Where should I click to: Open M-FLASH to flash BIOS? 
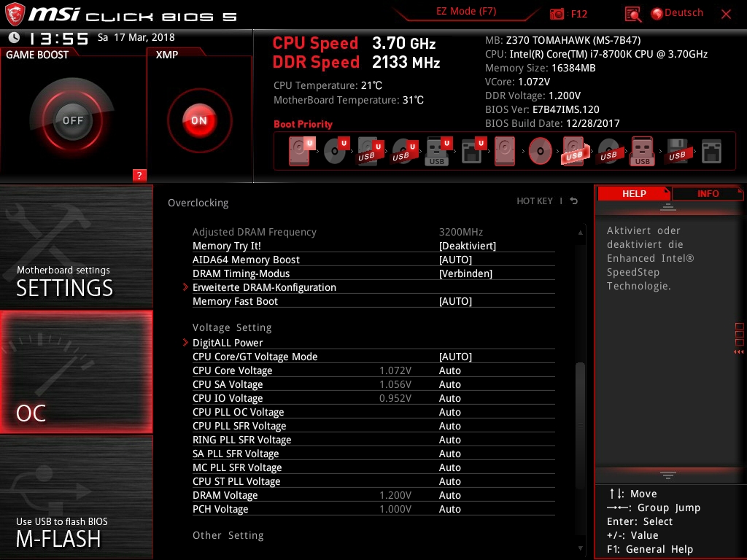click(76, 497)
